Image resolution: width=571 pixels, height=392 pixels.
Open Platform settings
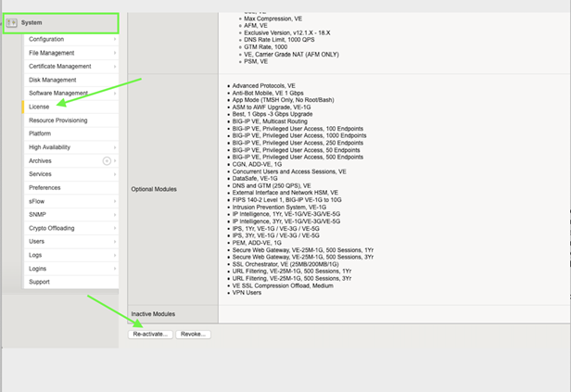71,133
